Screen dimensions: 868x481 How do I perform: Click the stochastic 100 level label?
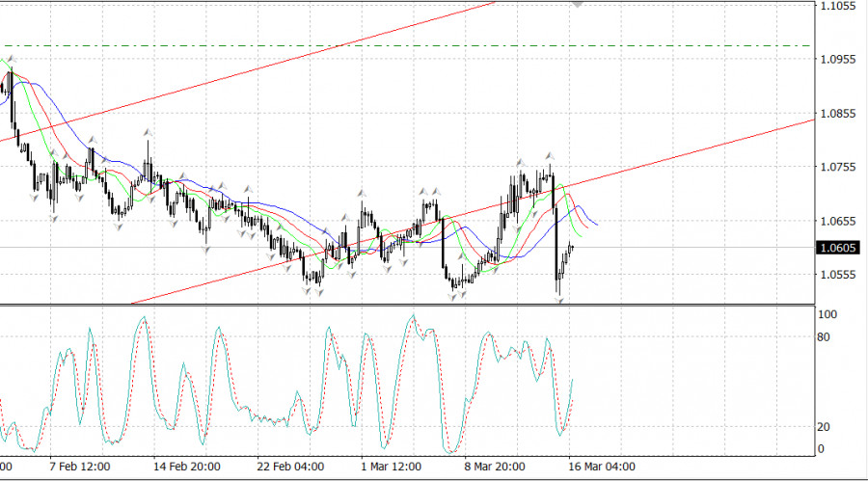tap(827, 314)
